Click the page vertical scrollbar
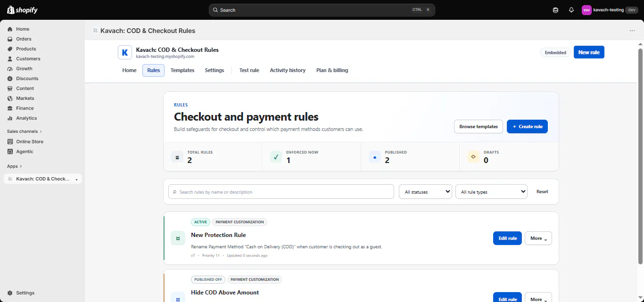Viewport: 644px width, 302px height. pyautogui.click(x=640, y=155)
